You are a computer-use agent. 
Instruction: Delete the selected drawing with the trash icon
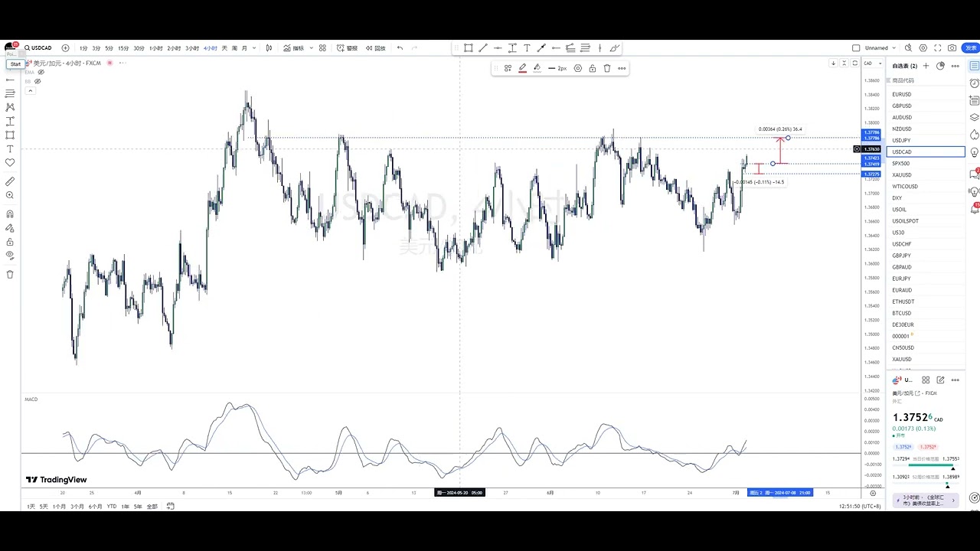(x=607, y=68)
